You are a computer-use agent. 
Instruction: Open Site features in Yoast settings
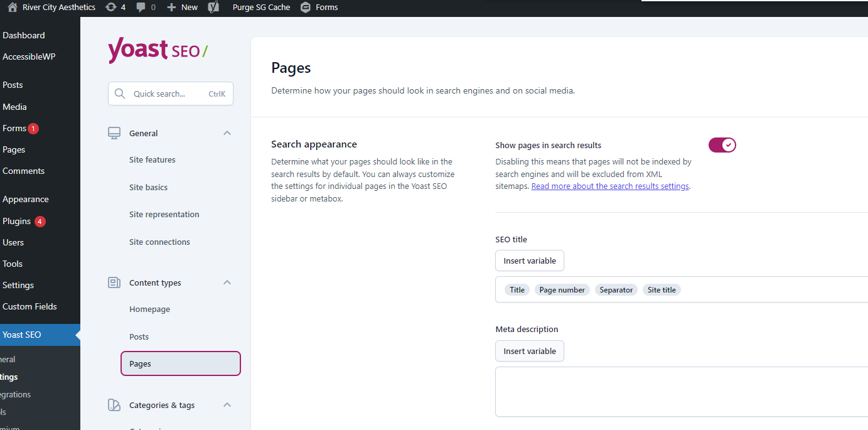click(152, 160)
